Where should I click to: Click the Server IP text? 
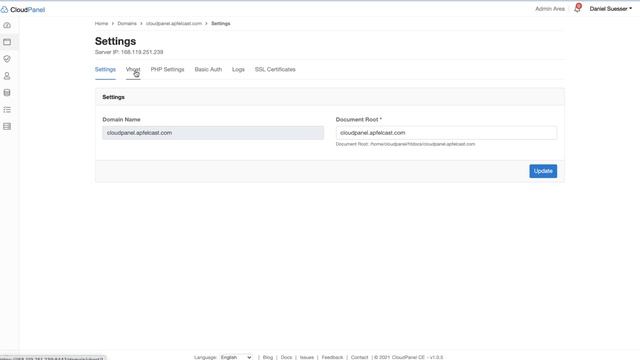[x=129, y=52]
